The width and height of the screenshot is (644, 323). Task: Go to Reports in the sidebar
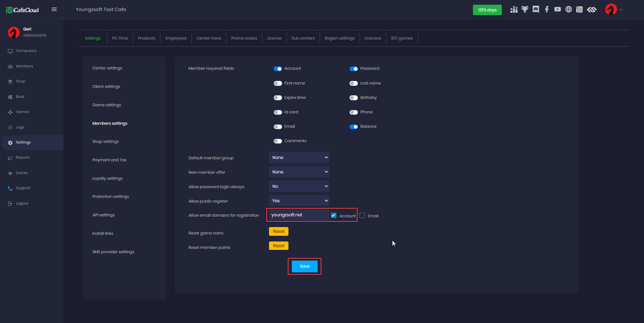click(x=23, y=158)
